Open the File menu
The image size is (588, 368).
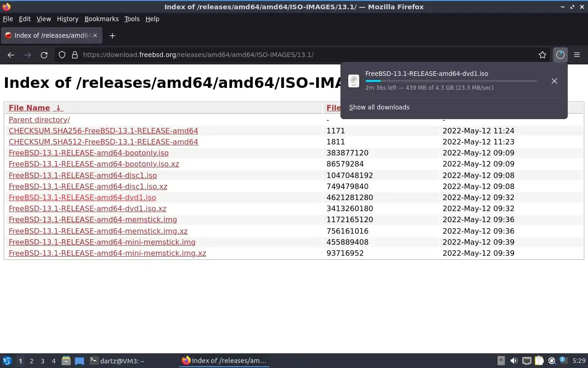pyautogui.click(x=8, y=19)
